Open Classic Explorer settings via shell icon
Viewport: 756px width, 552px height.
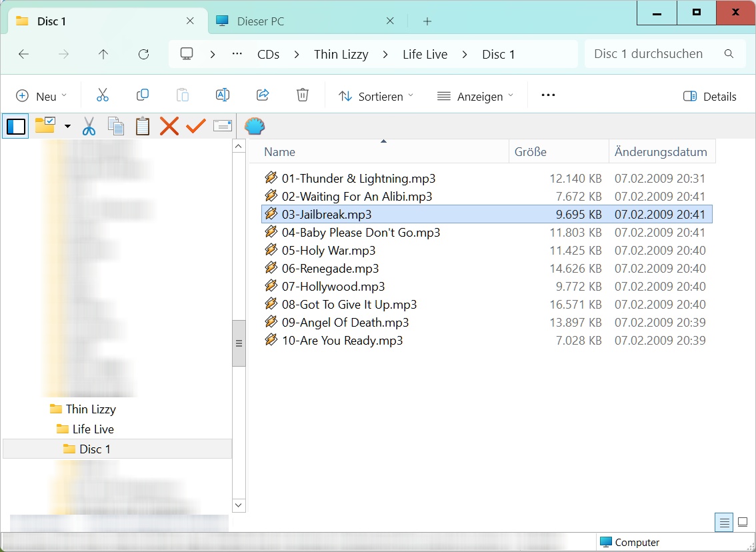254,126
